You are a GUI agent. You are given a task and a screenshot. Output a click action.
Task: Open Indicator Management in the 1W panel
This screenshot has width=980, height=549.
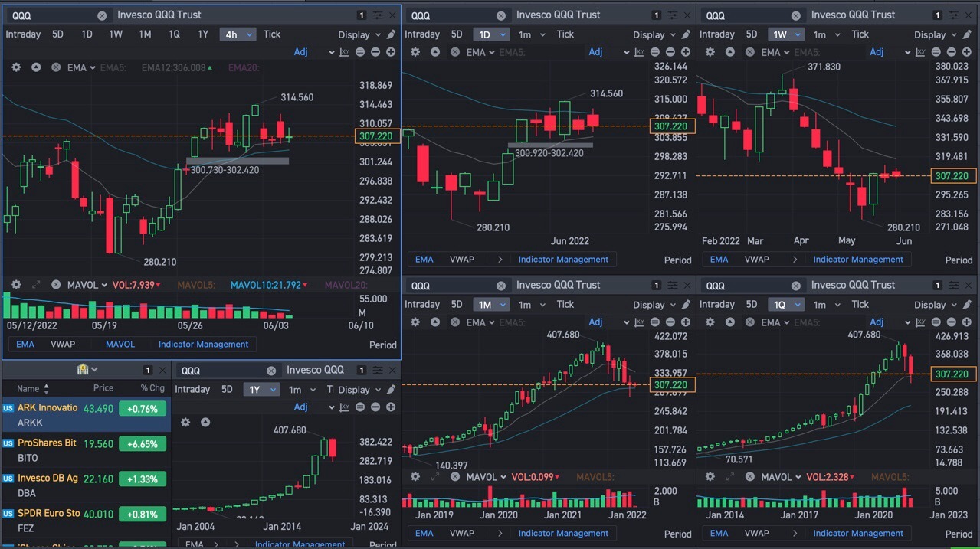pos(858,260)
